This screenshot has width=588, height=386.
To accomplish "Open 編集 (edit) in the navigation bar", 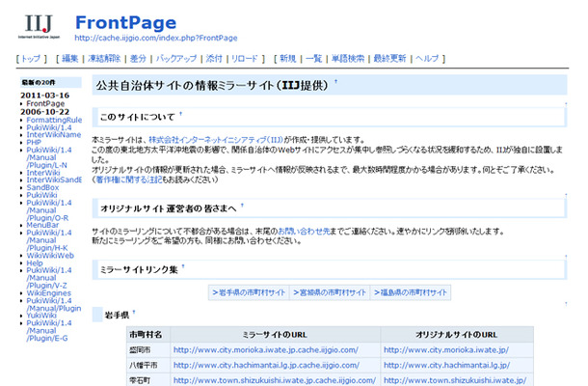I will pyautogui.click(x=69, y=59).
